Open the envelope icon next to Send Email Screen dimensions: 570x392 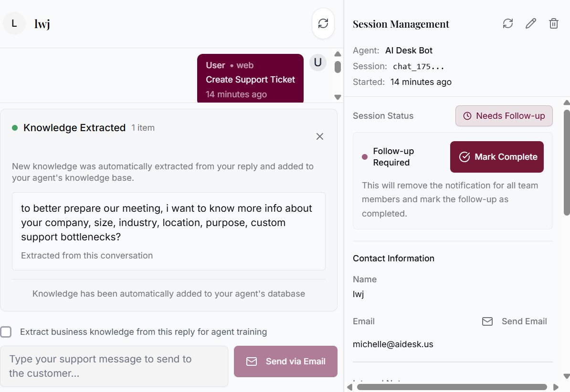click(487, 321)
